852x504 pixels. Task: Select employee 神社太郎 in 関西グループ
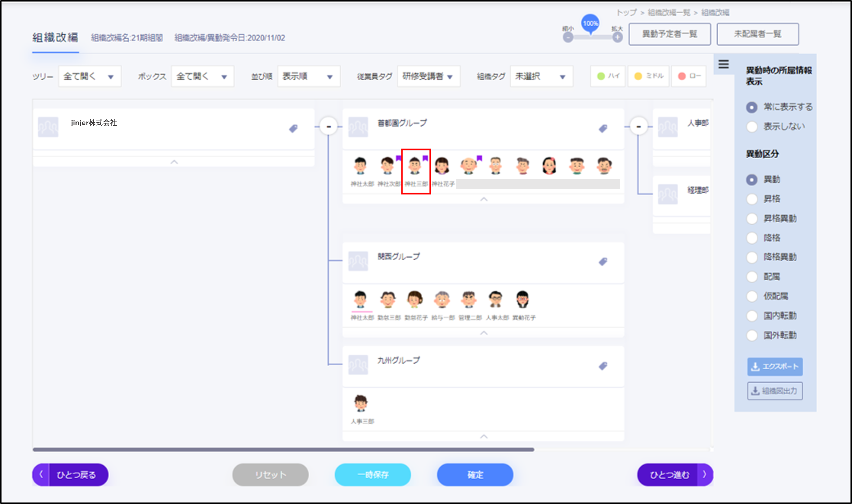[x=360, y=299]
